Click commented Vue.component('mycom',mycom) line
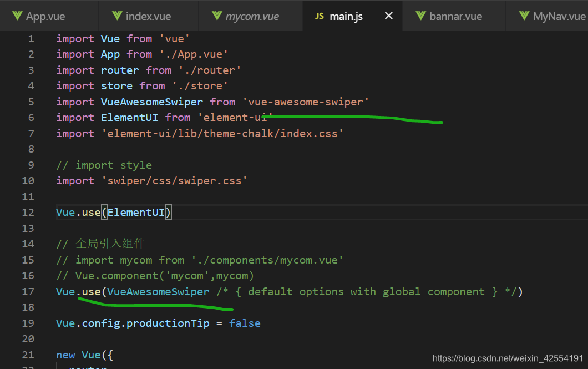Viewport: 588px width, 369px height. (x=155, y=276)
